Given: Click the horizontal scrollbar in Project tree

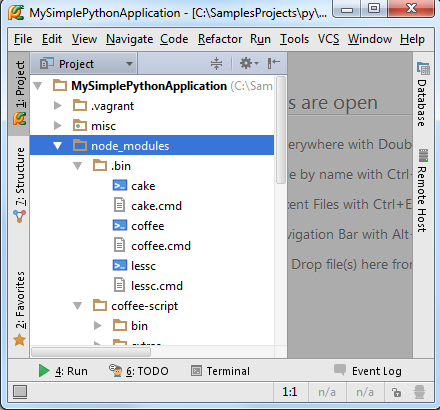Looking at the screenshot, I should click(x=91, y=352).
